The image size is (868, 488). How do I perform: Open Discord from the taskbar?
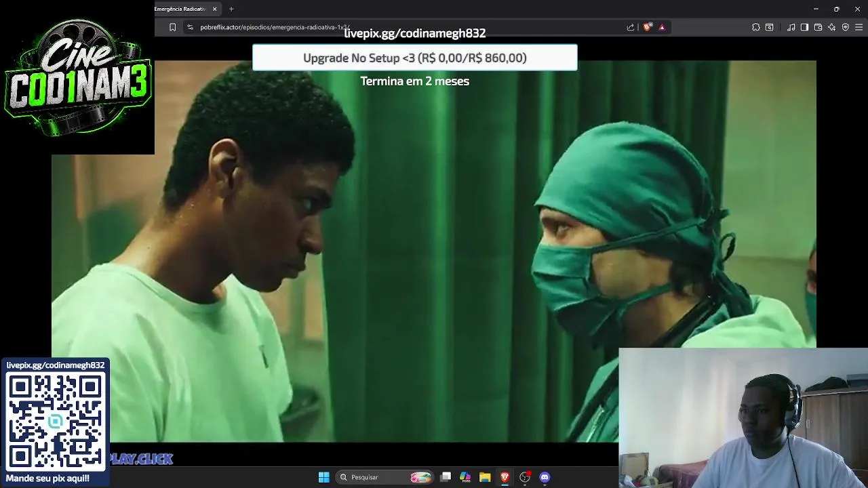[545, 477]
